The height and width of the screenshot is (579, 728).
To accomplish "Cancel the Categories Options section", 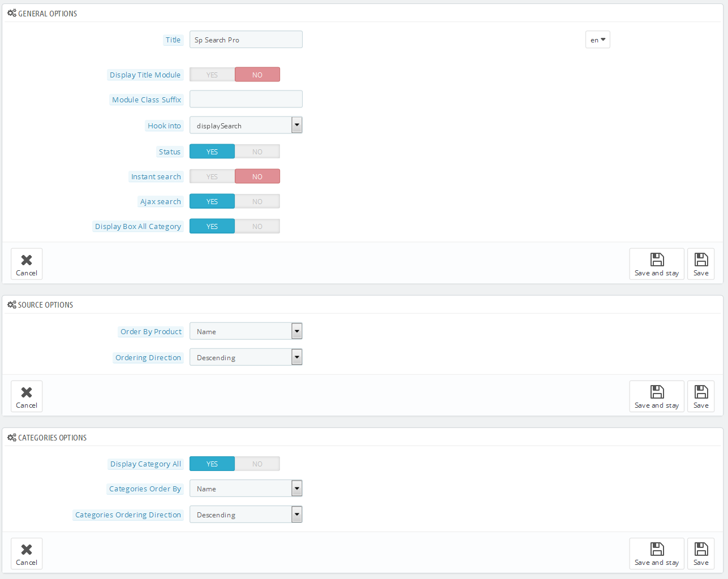I will tap(27, 554).
